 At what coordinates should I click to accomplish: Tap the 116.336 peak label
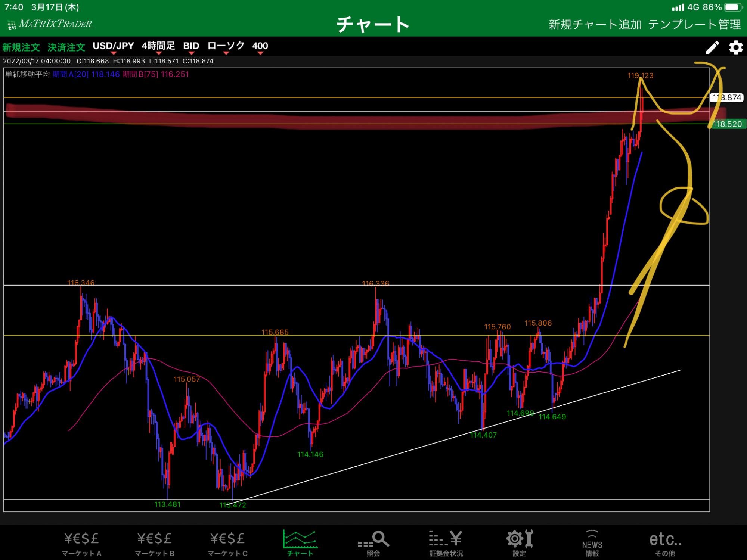coord(376,284)
